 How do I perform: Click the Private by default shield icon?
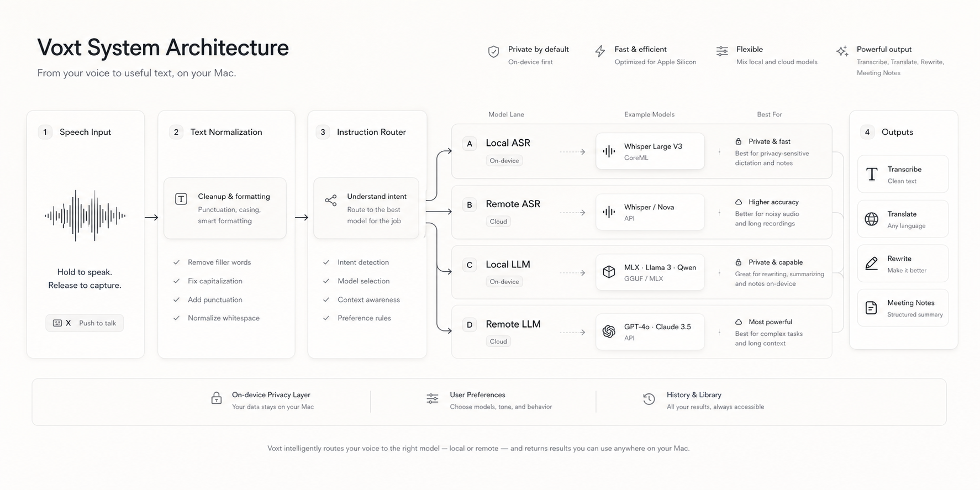tap(493, 52)
